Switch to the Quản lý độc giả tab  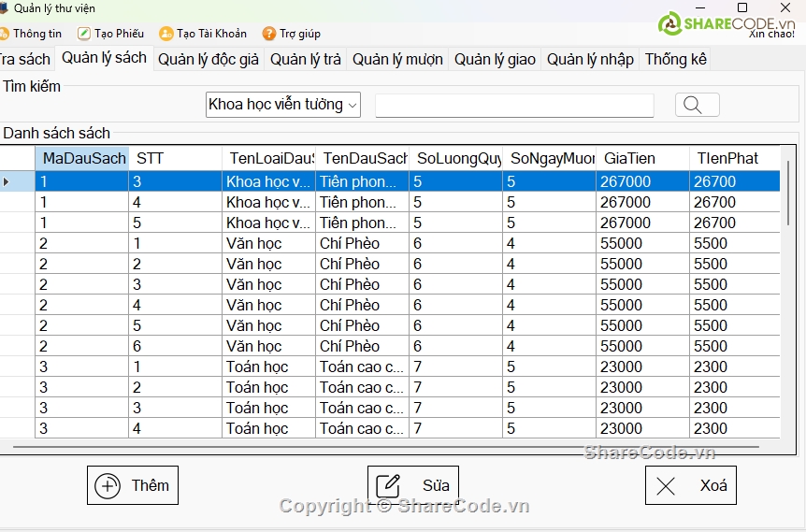point(209,59)
